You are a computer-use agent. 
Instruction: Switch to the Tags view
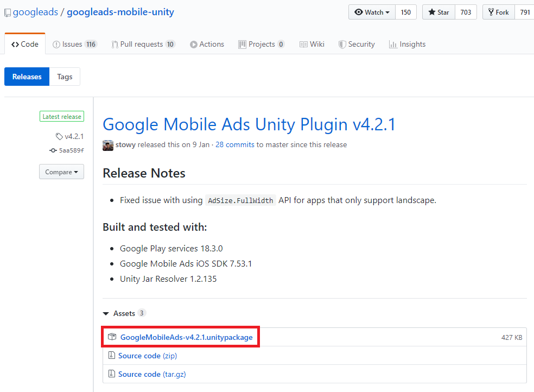pyautogui.click(x=65, y=77)
